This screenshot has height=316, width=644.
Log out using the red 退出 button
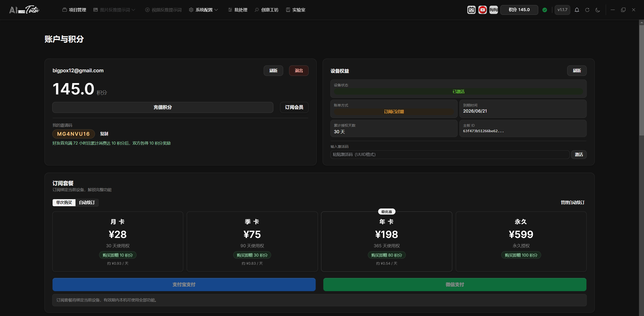point(299,71)
